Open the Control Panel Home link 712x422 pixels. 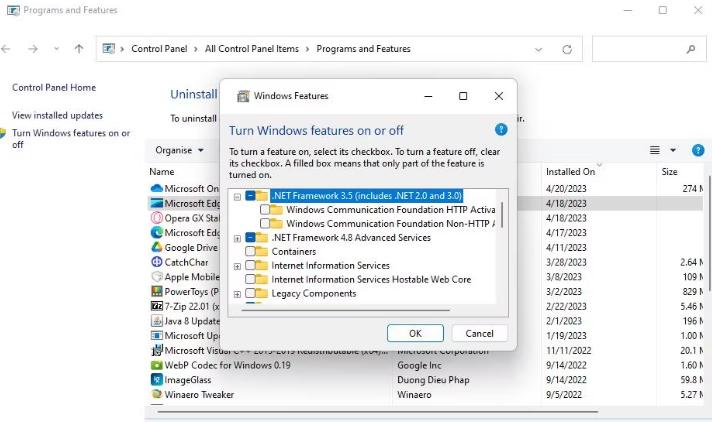54,88
